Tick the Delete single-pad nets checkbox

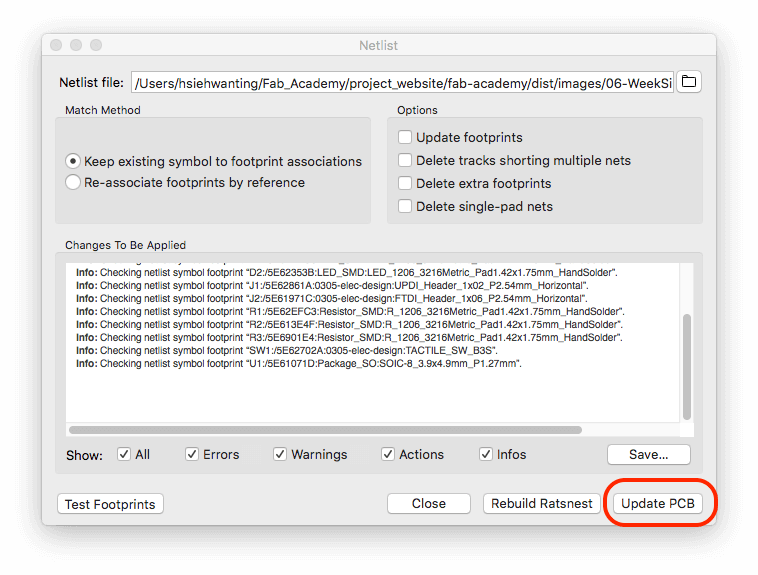tap(405, 206)
